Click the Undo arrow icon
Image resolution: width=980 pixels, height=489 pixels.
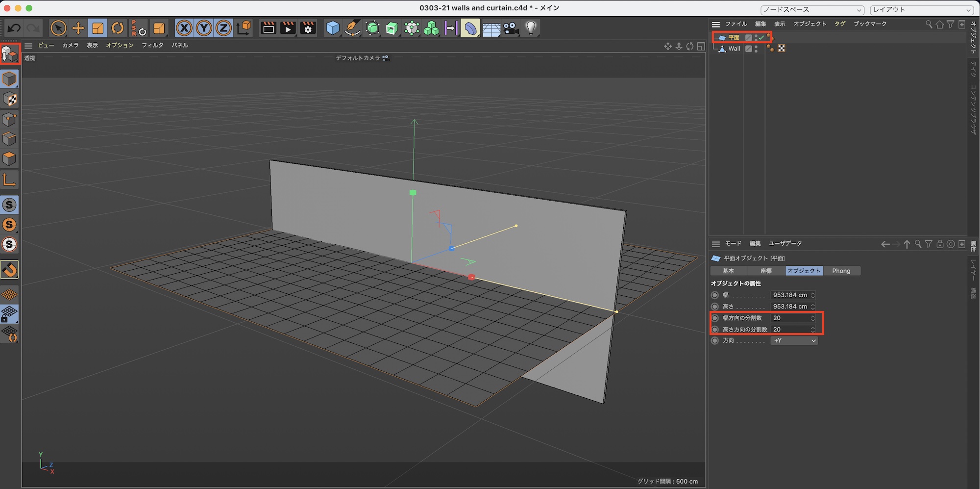point(14,28)
